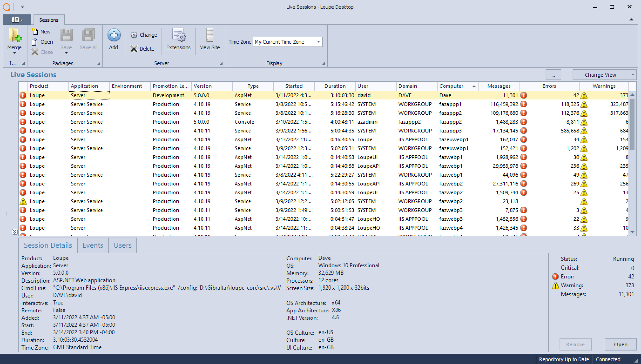
Task: Click the Change View button
Action: tap(601, 75)
